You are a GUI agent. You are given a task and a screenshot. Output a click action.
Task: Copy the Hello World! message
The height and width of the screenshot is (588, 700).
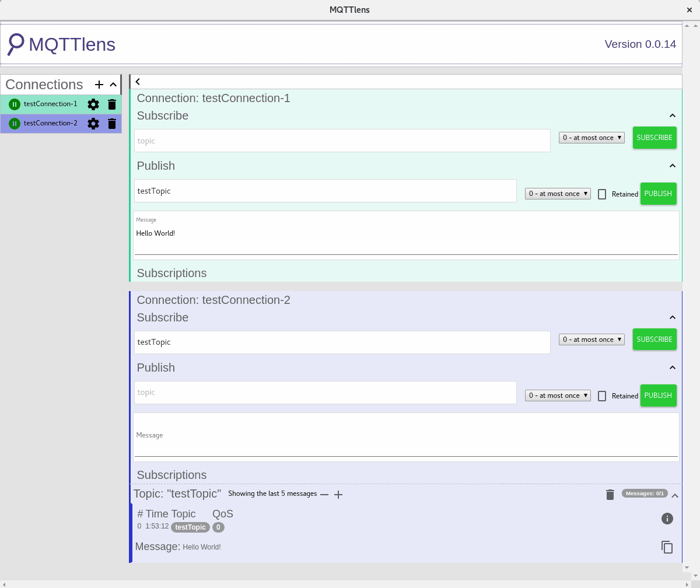[x=667, y=547]
